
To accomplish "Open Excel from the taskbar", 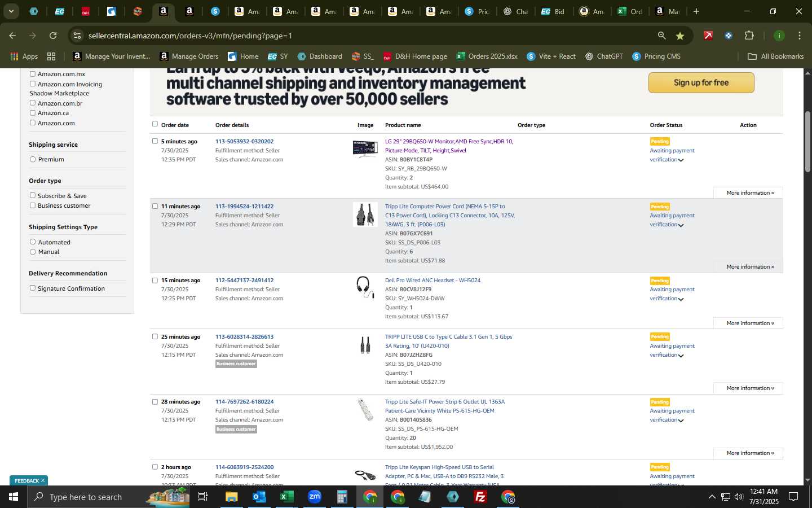I will point(286,497).
